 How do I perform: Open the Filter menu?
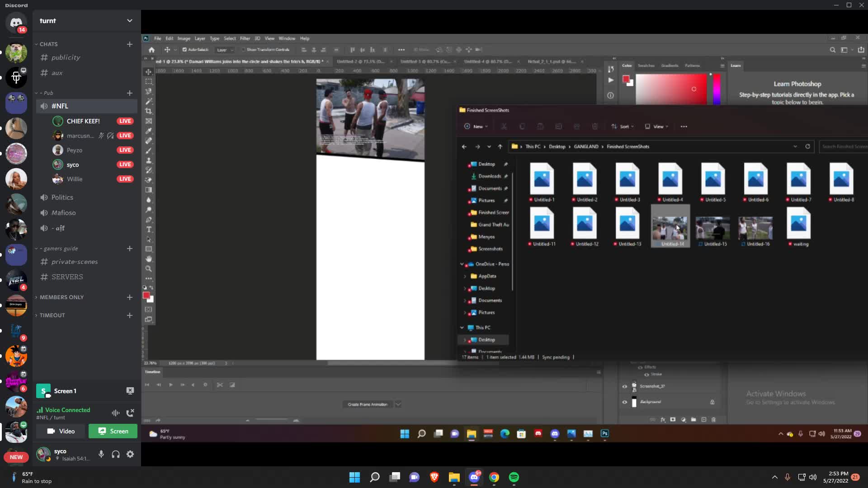245,38
